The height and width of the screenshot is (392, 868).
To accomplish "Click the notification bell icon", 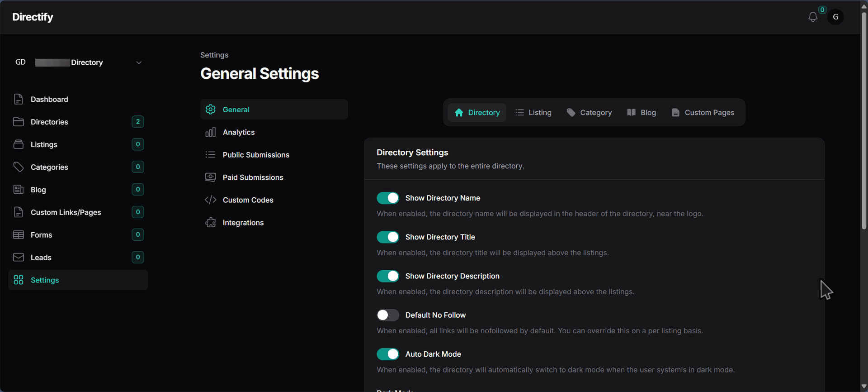I will [x=812, y=17].
